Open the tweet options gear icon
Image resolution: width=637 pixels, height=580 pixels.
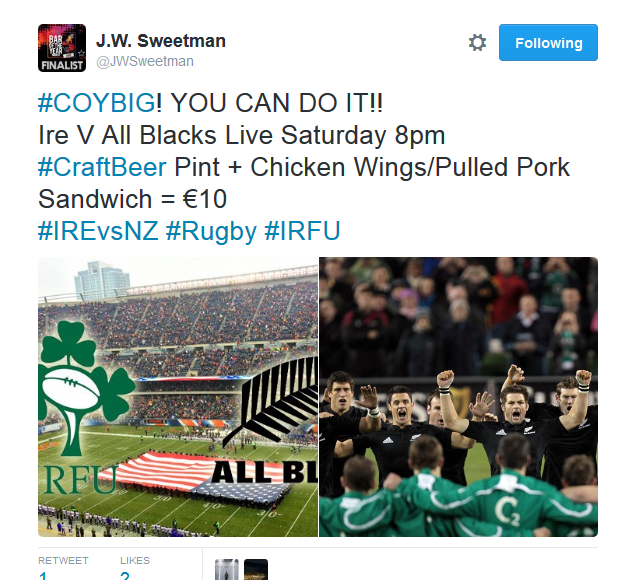(477, 43)
